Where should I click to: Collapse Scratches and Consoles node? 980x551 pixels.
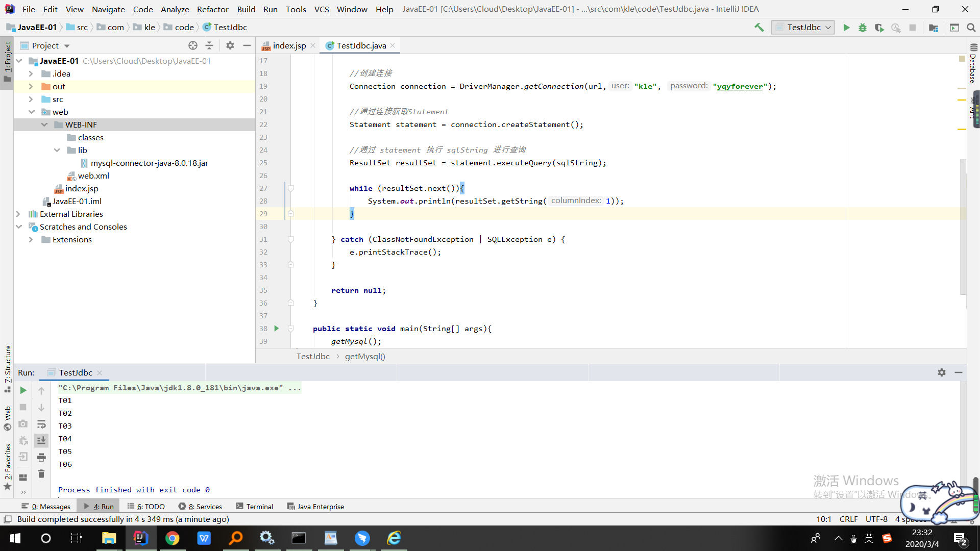[x=19, y=227]
